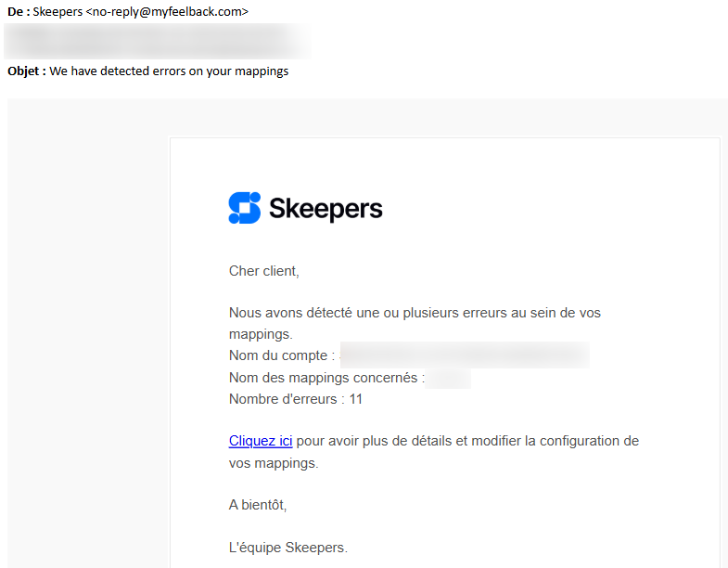Click the black Skeepers wordmark
This screenshot has height=568, width=728.
(326, 209)
